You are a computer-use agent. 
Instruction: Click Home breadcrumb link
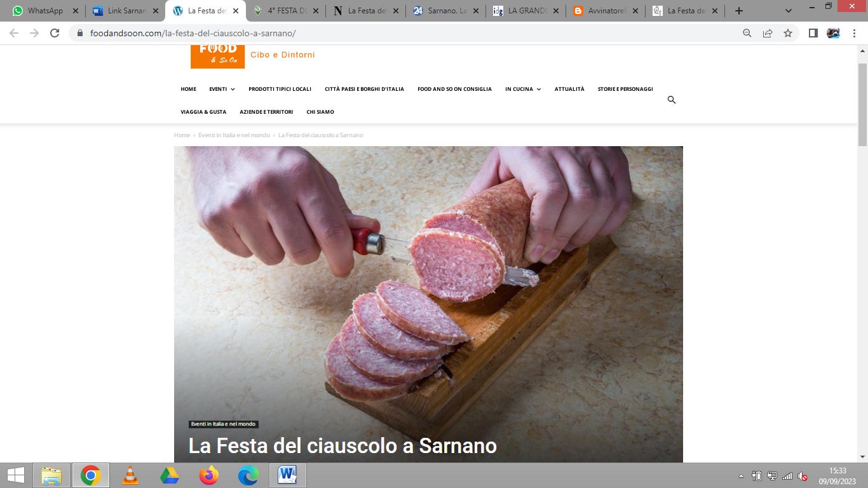pyautogui.click(x=182, y=135)
